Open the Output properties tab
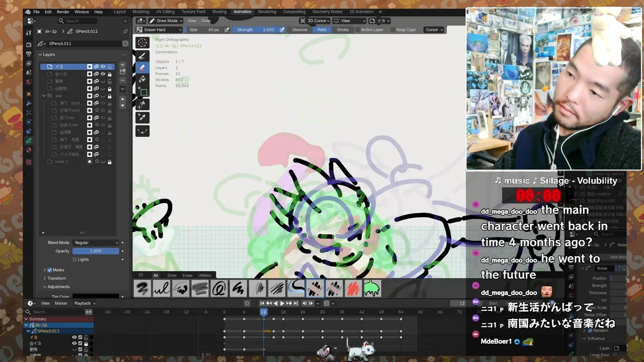Image resolution: width=644 pixels, height=362 pixels. click(29, 54)
